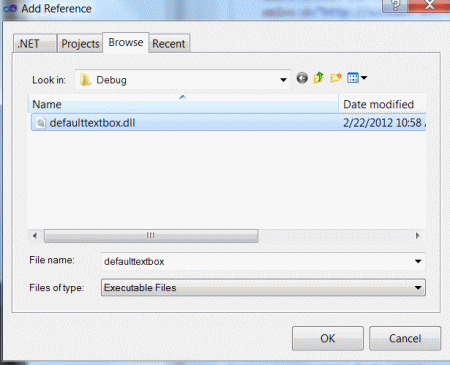Open the Look in folder dropdown

[x=283, y=80]
